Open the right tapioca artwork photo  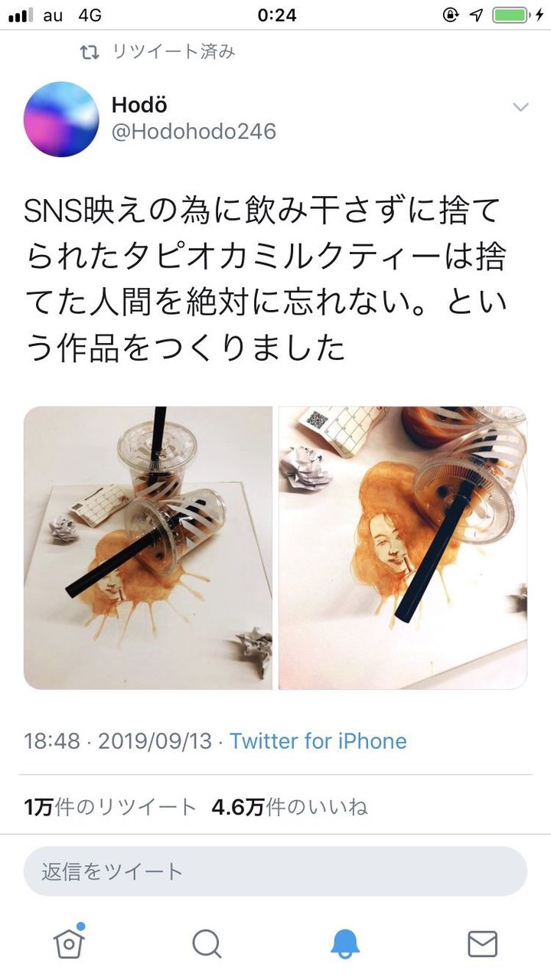(403, 548)
